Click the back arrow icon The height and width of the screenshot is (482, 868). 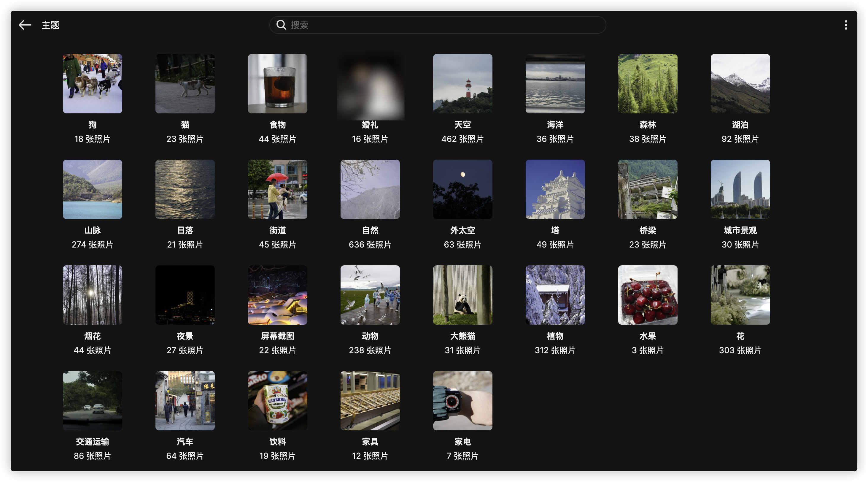25,25
